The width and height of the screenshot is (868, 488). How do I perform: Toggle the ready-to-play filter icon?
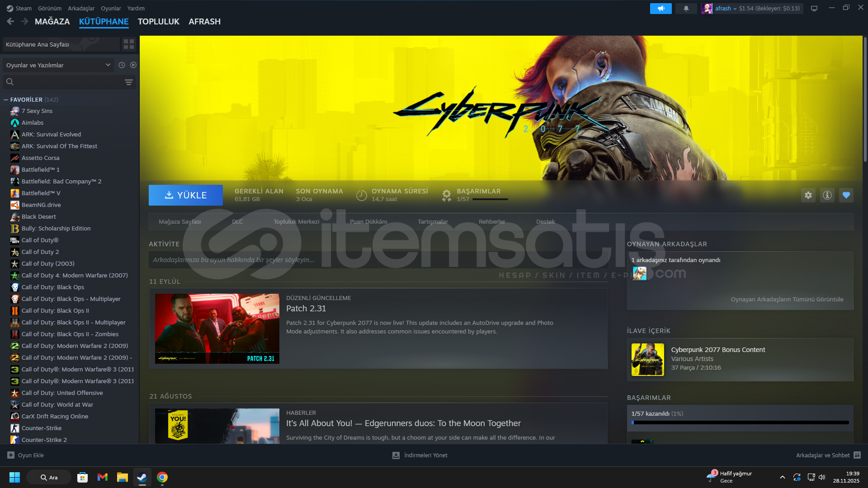point(133,65)
